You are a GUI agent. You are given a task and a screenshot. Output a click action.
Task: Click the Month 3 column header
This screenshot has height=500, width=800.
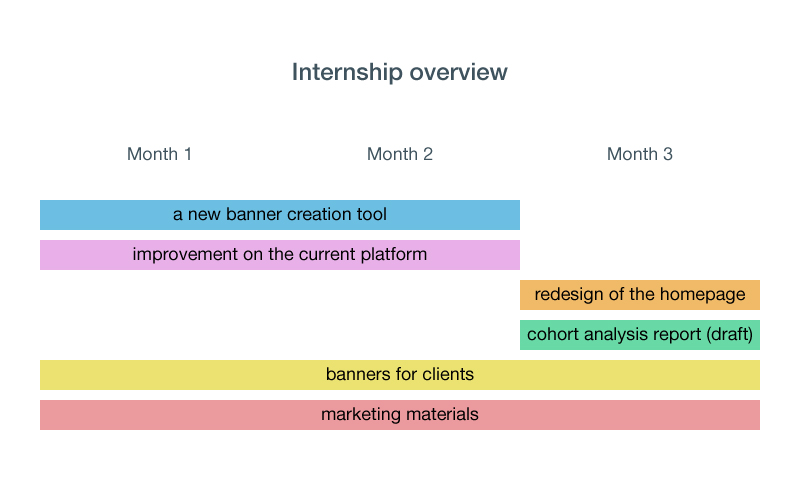pos(640,154)
